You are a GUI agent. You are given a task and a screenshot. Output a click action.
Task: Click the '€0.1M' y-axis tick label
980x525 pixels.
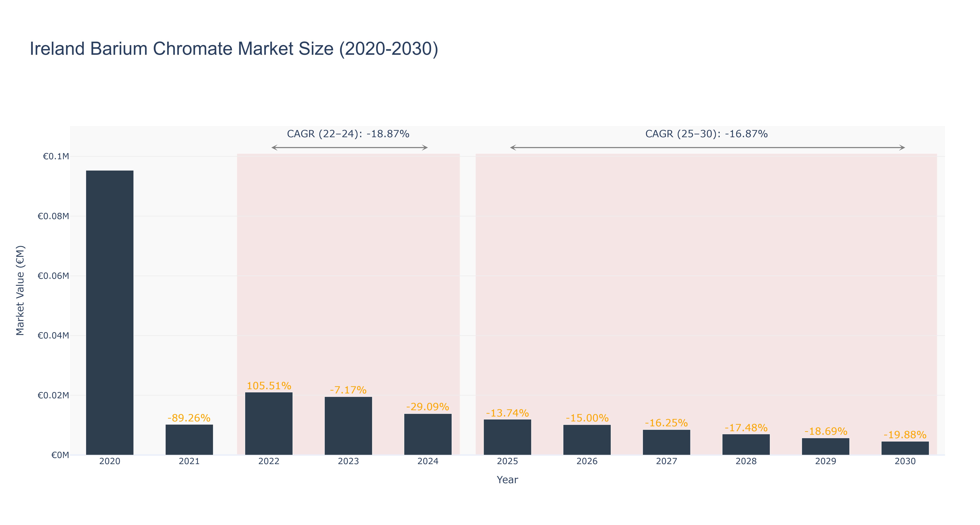point(56,156)
